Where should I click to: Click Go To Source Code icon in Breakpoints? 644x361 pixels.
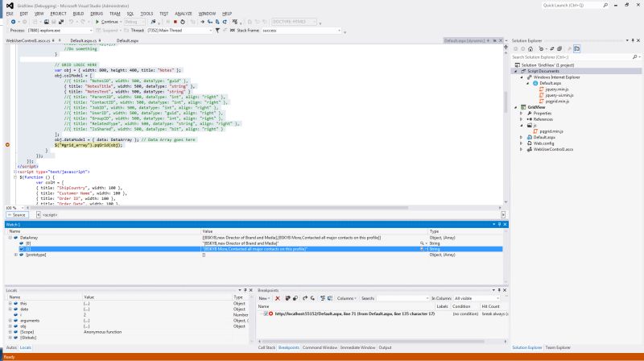point(323,298)
